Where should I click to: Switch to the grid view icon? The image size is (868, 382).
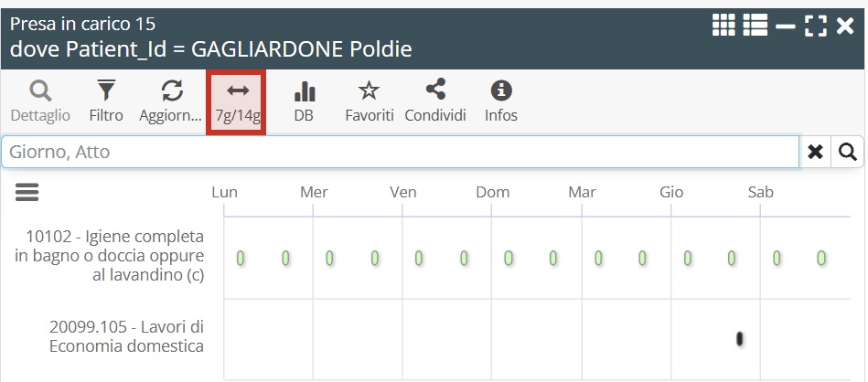coord(723,26)
